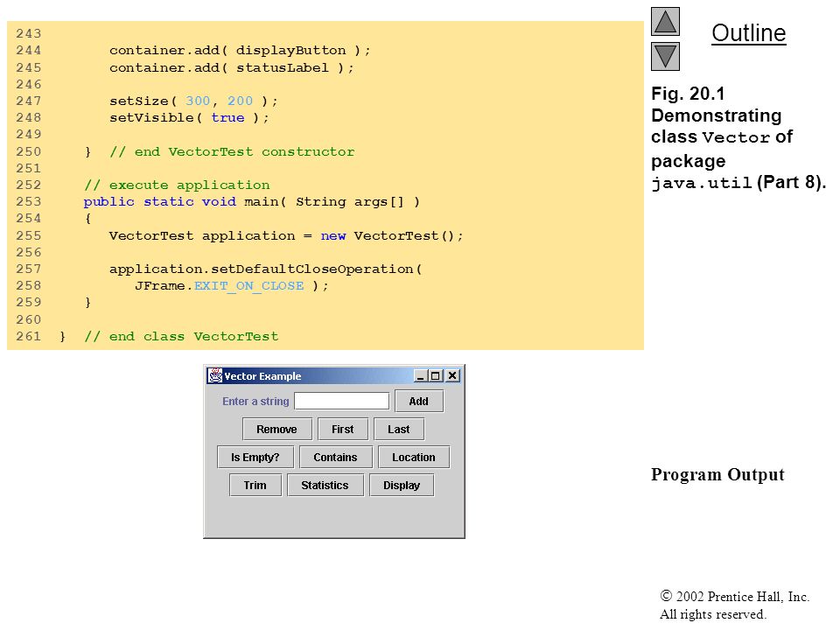Screen dimensions: 840x630
Task: Click the 'java.util' text in caption
Action: click(x=702, y=183)
